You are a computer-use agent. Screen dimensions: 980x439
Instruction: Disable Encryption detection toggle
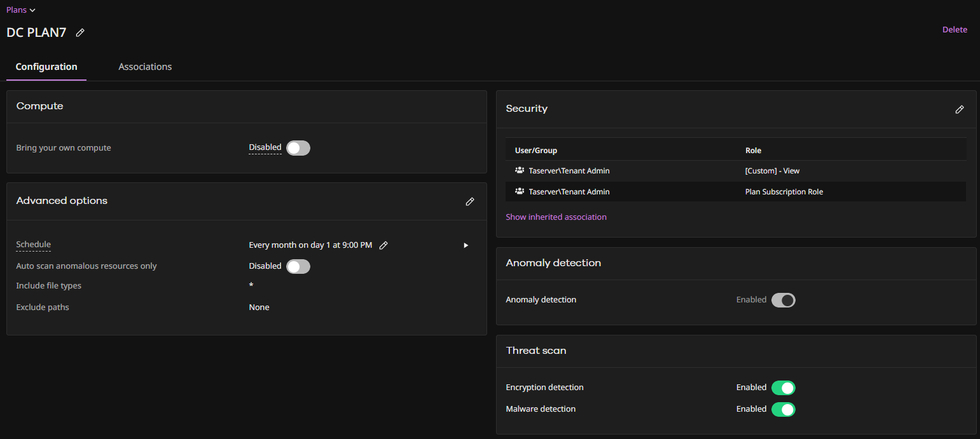(x=783, y=388)
